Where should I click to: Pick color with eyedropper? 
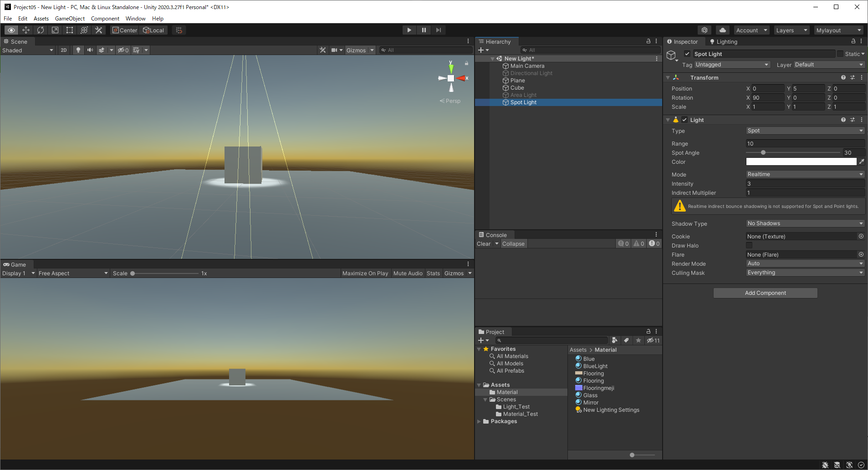click(x=862, y=162)
